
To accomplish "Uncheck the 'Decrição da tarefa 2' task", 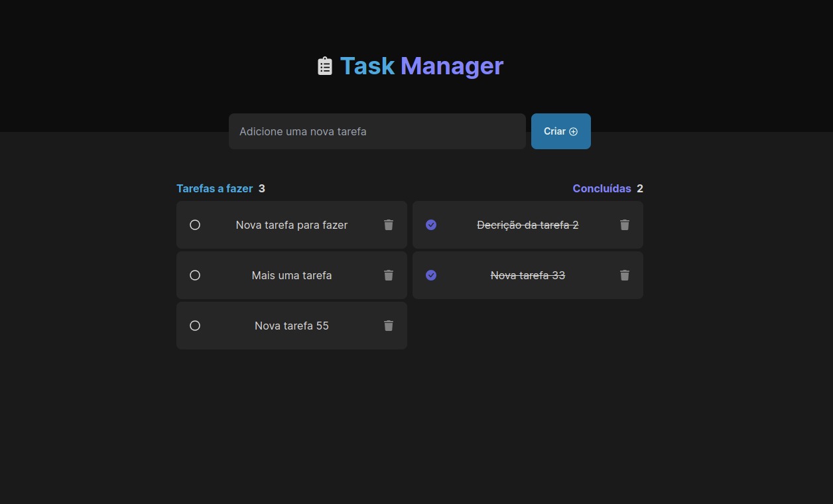I will click(x=431, y=225).
